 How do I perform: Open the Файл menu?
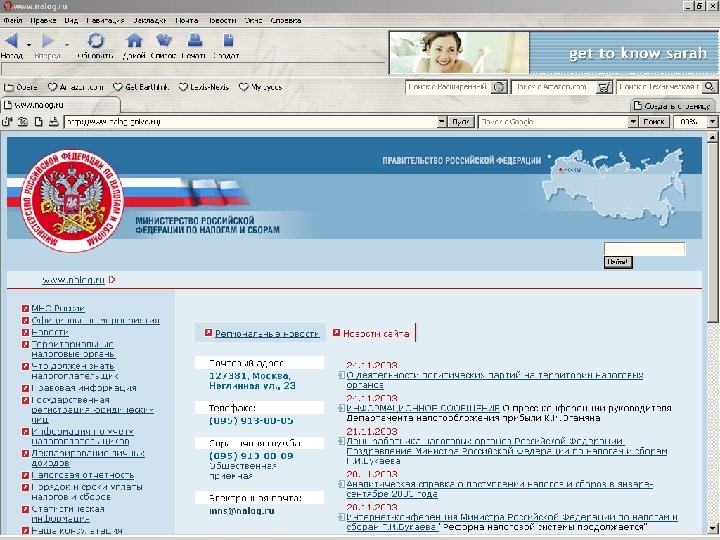pos(13,20)
